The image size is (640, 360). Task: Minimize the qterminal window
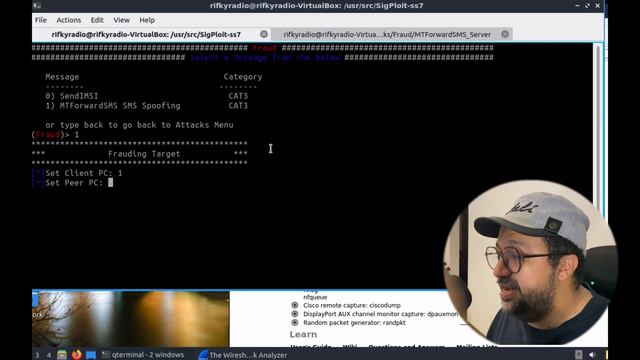577,6
